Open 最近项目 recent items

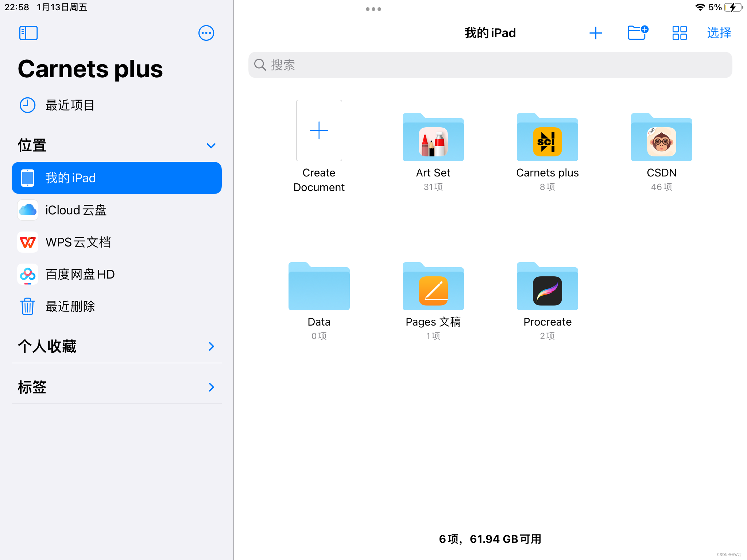pyautogui.click(x=117, y=105)
